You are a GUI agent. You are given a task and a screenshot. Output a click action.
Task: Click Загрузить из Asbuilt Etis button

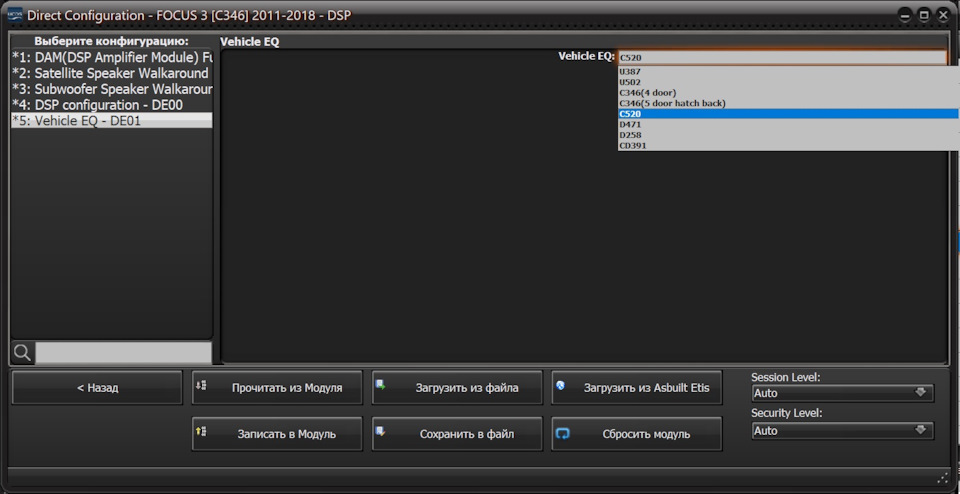(x=637, y=387)
